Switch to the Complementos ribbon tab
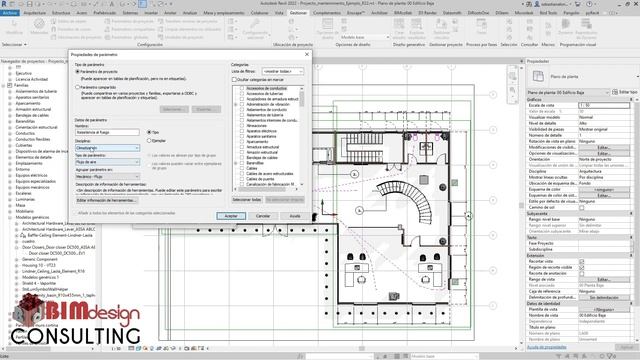Viewport: 640px width, 360px height. (x=327, y=13)
